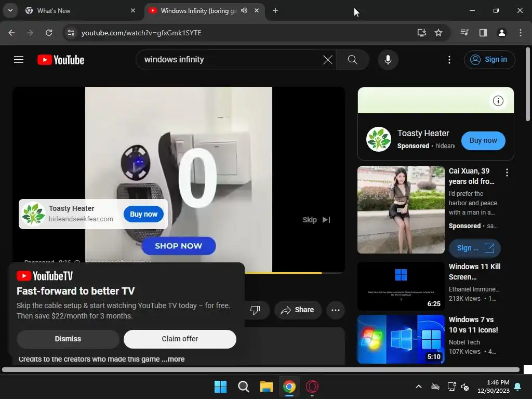Open Windows taskbar search
Viewport: 532px width, 399px height.
coord(244,387)
